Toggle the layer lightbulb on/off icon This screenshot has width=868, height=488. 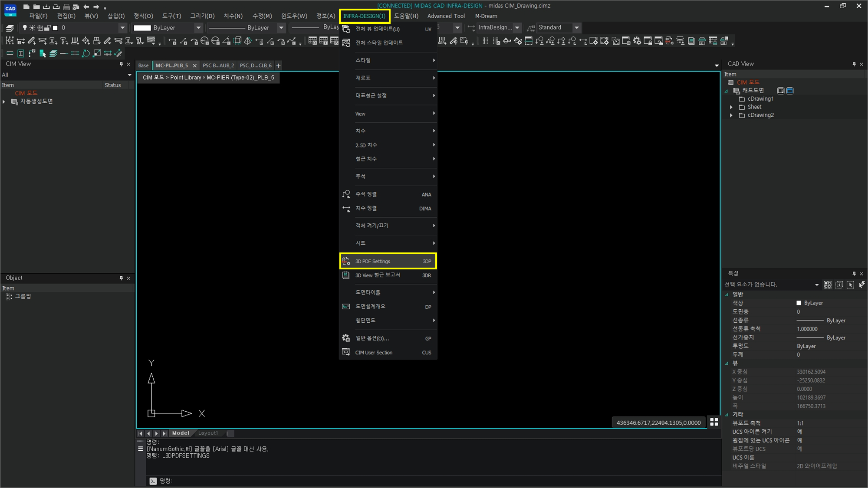25,28
